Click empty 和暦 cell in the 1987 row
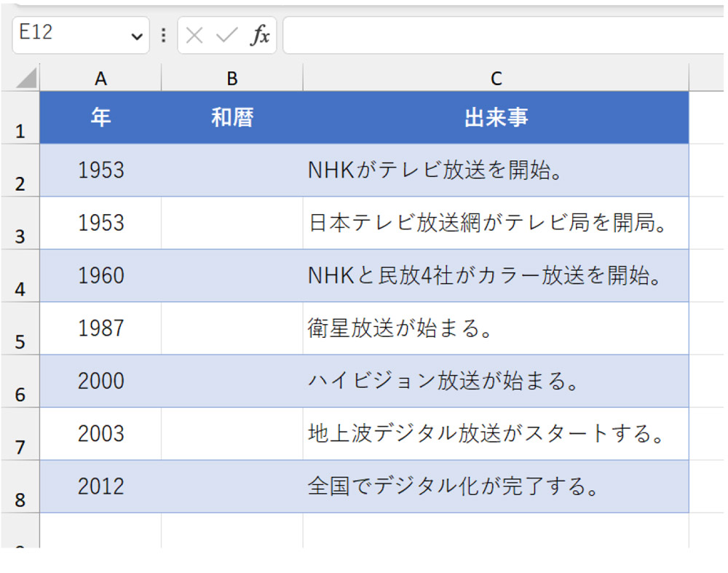The height and width of the screenshot is (573, 728). click(232, 328)
